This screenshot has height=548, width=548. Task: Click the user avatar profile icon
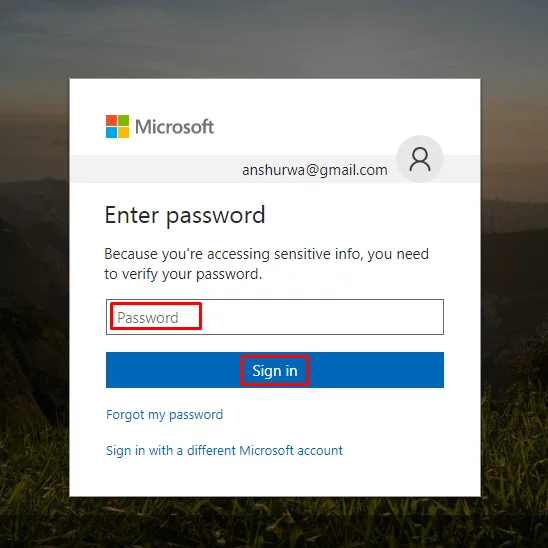(x=420, y=159)
